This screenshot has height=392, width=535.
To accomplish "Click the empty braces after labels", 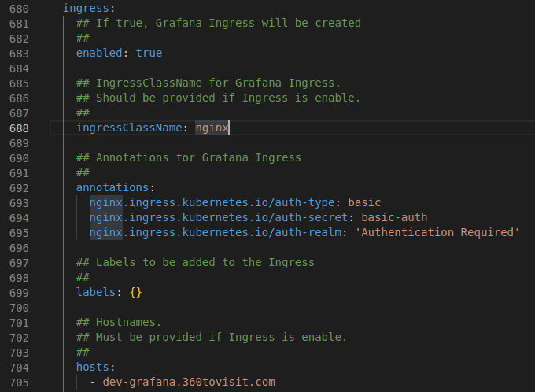I will tap(135, 292).
